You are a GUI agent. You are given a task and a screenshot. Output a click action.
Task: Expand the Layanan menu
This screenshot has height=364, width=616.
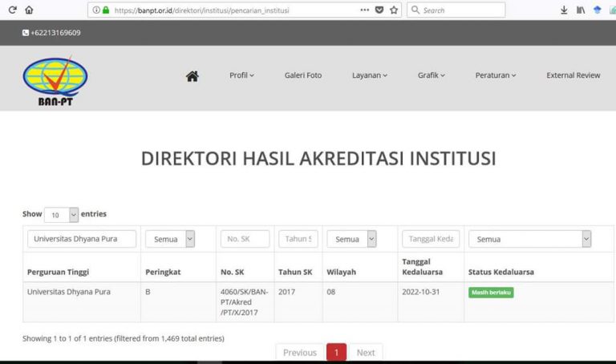(369, 75)
